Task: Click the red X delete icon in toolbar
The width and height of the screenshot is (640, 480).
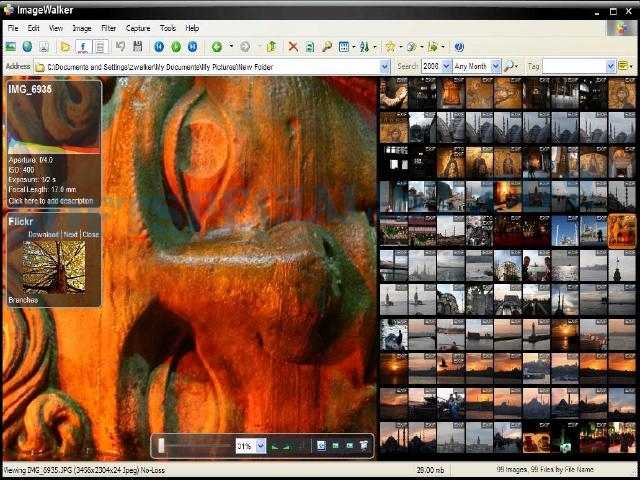Action: click(293, 47)
